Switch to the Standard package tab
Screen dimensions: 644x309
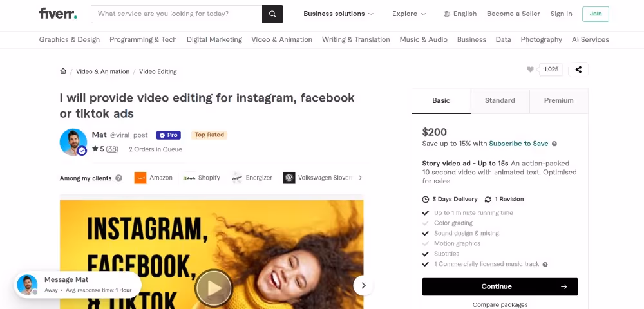pyautogui.click(x=500, y=101)
